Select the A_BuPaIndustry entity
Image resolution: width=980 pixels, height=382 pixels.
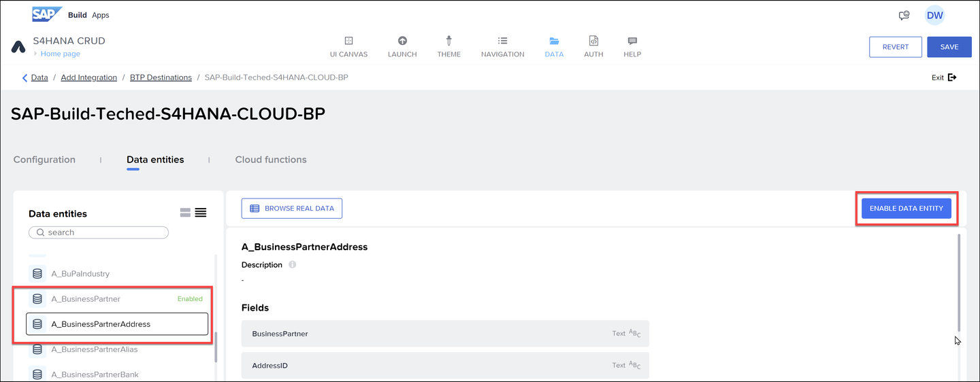[117, 274]
